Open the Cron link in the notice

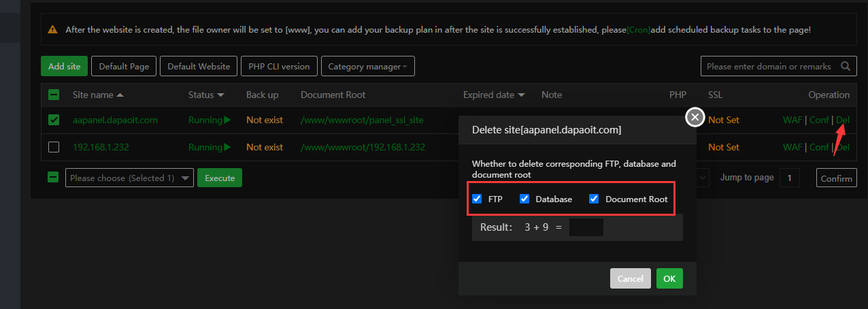point(638,30)
